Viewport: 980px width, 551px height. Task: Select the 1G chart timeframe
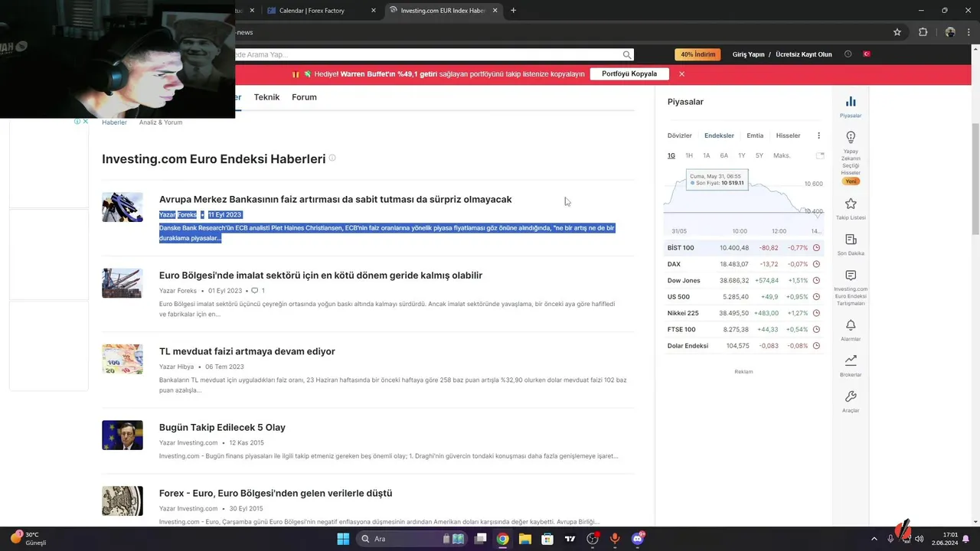[671, 155]
